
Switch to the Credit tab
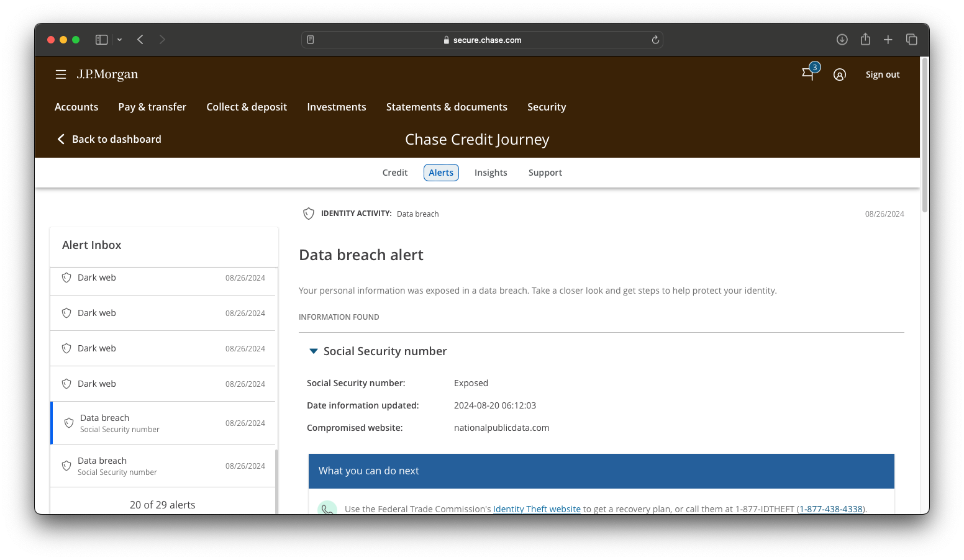click(395, 173)
